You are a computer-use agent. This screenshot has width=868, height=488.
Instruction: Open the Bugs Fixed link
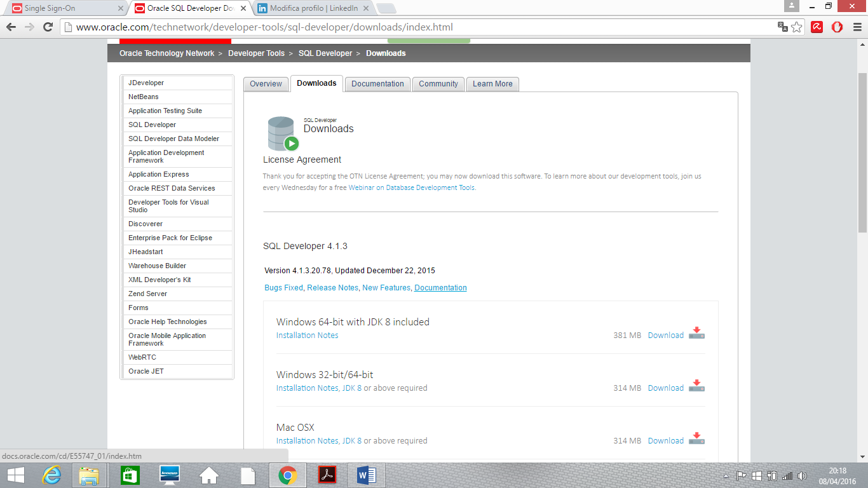(x=283, y=288)
